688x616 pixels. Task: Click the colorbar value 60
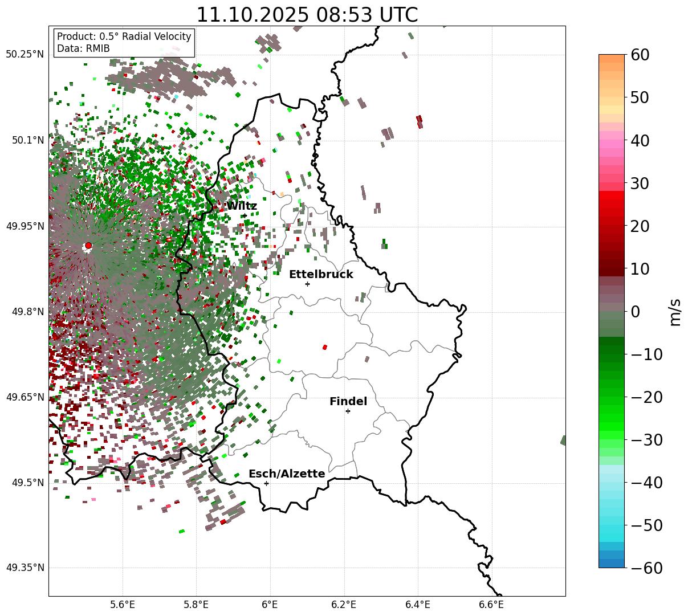[639, 55]
